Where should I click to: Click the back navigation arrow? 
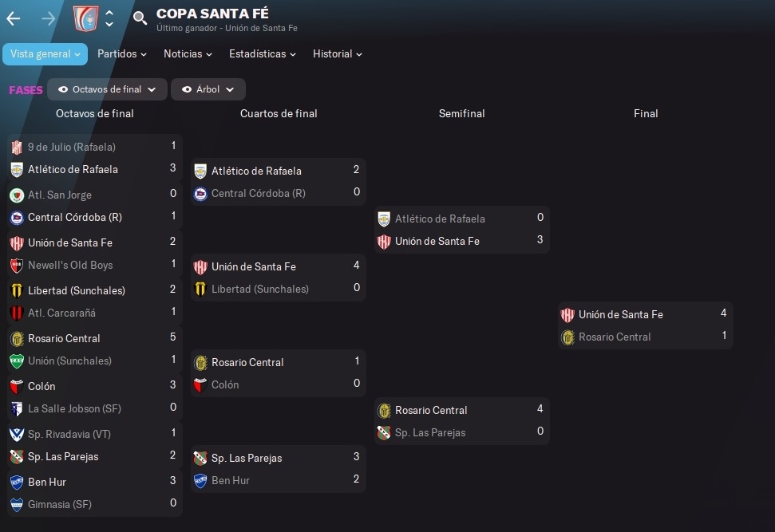14,19
